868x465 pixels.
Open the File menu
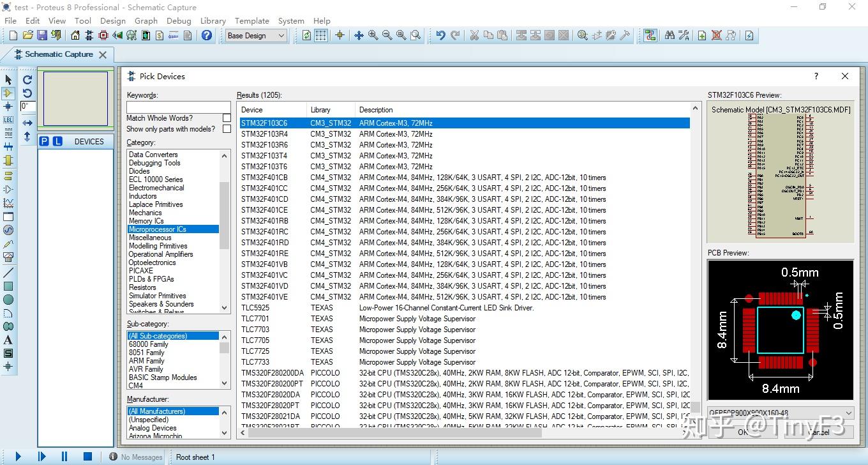(11, 20)
